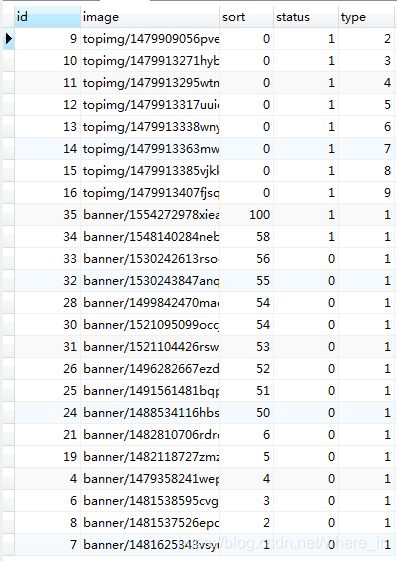Select the current row arrow marker for id 9

coord(9,39)
